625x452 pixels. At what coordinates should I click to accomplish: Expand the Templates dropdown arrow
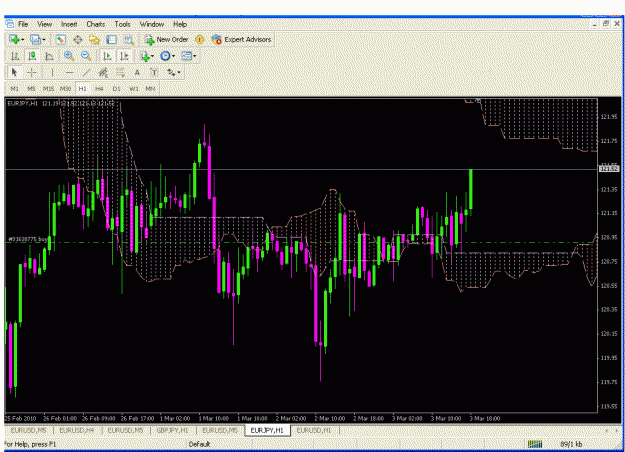(x=195, y=57)
